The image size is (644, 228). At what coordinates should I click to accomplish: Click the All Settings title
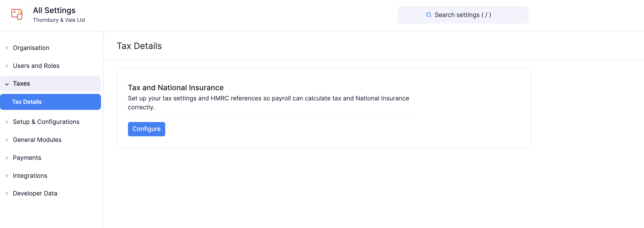(54, 10)
